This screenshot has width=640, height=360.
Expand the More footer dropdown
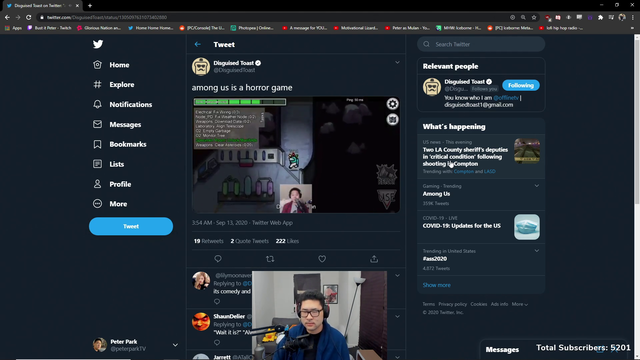[520, 304]
